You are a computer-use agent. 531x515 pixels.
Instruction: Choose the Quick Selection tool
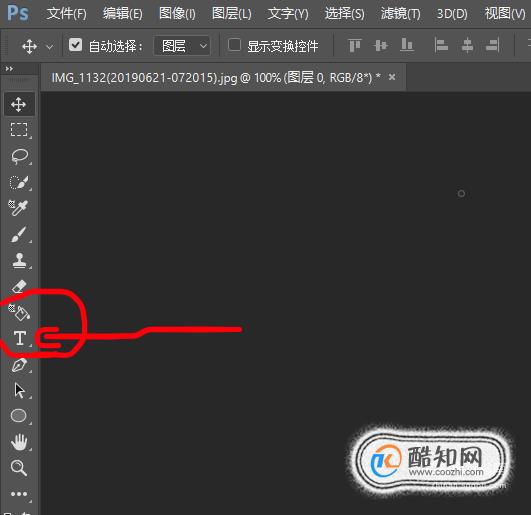(19, 183)
